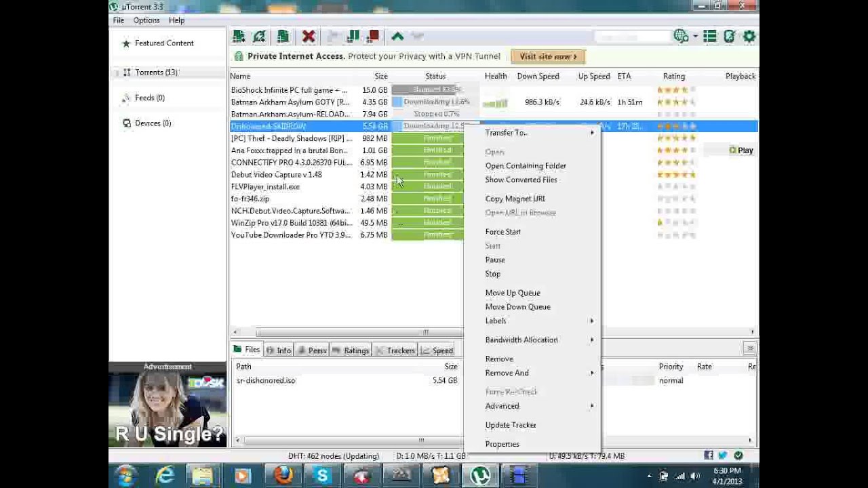Click the Twitter icon in status bar
The width and height of the screenshot is (868, 488).
coord(723,455)
